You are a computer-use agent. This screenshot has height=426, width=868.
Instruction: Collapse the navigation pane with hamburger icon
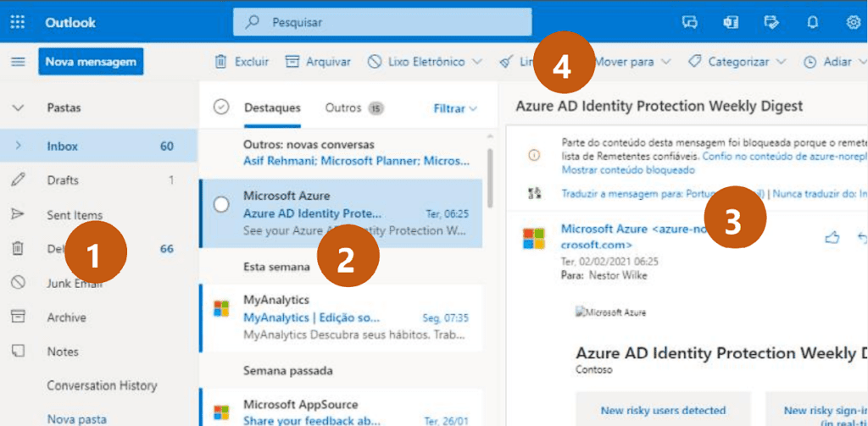[x=19, y=62]
